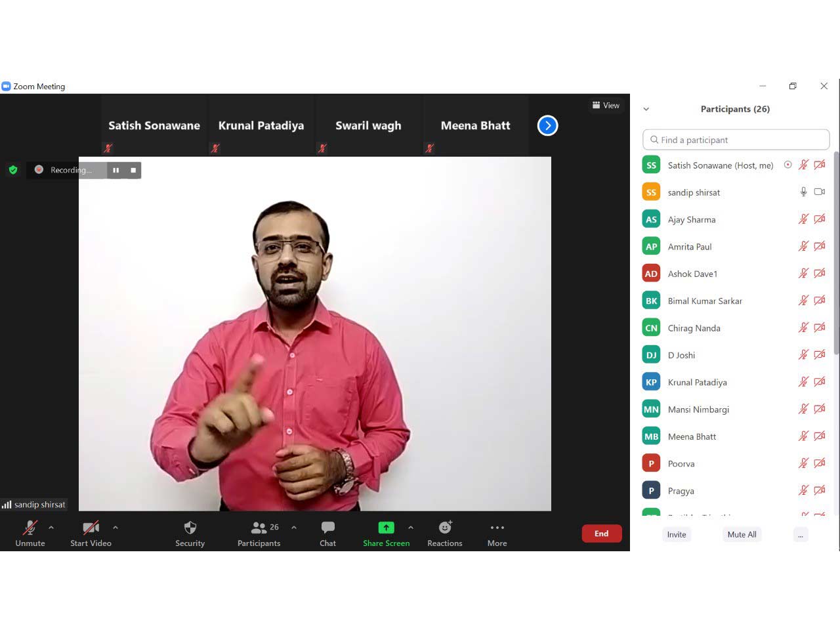Open participants panel ellipsis menu
This screenshot has width=840, height=630.
tap(800, 535)
